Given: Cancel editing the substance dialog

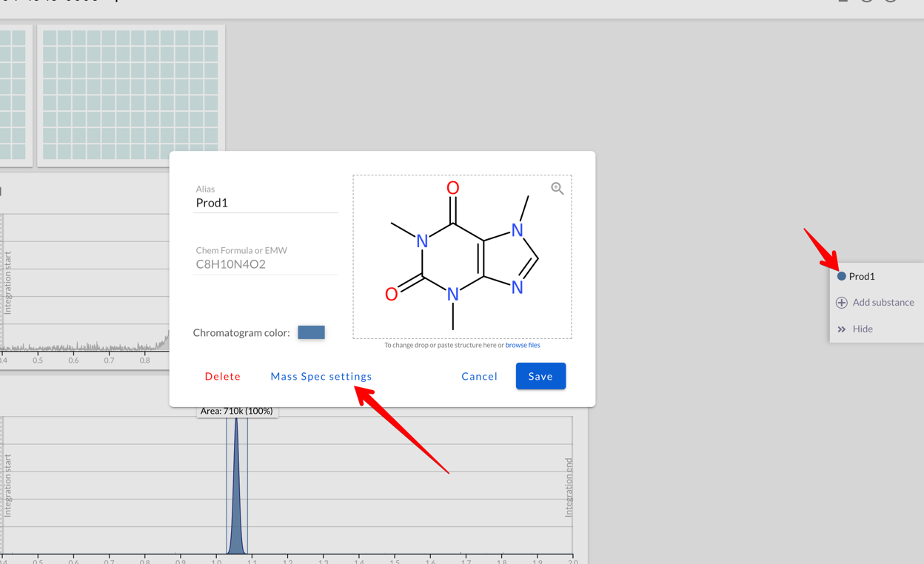Looking at the screenshot, I should [x=479, y=376].
